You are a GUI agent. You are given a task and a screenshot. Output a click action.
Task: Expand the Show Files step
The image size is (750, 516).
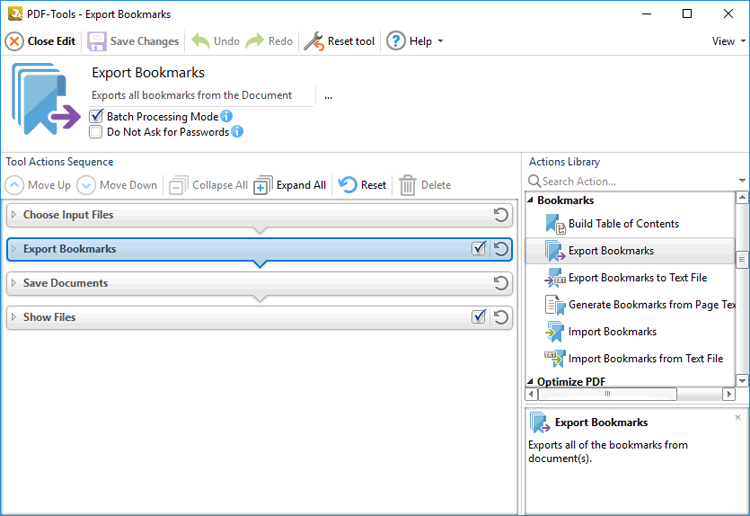tap(14, 317)
